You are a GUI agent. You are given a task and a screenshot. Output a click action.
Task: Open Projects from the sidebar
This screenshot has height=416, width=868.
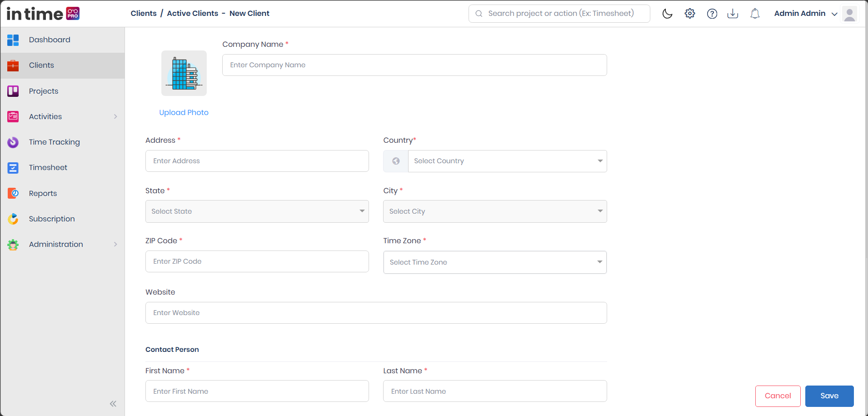(63, 91)
